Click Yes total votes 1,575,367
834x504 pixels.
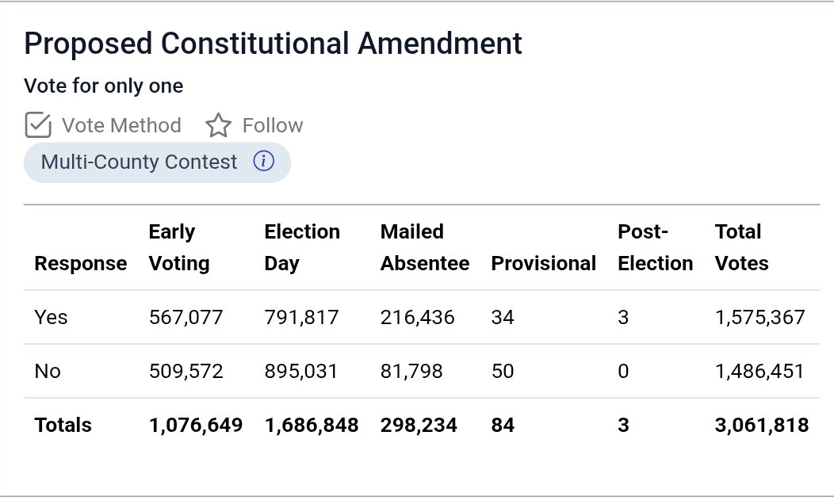[760, 318]
